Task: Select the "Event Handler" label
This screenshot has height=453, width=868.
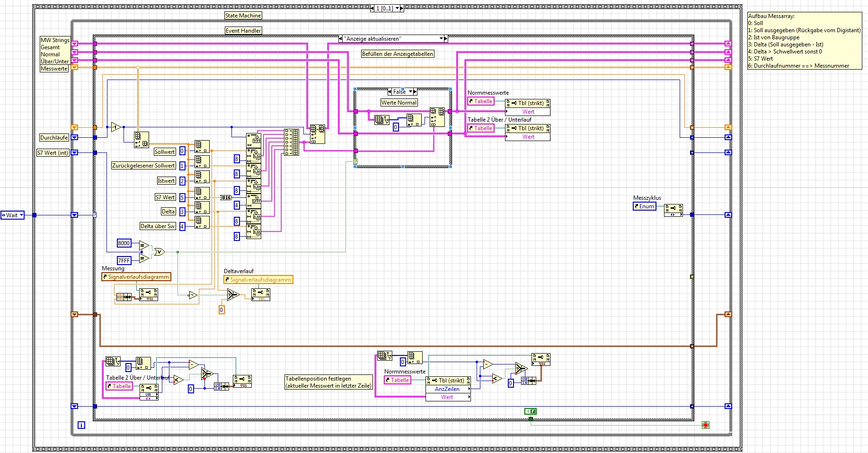Action: [243, 31]
